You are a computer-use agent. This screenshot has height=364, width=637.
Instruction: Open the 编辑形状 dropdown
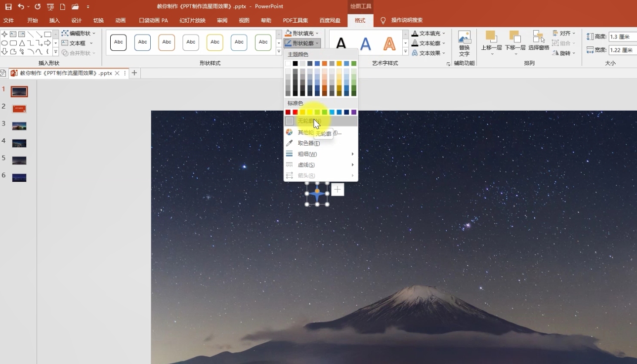[79, 33]
